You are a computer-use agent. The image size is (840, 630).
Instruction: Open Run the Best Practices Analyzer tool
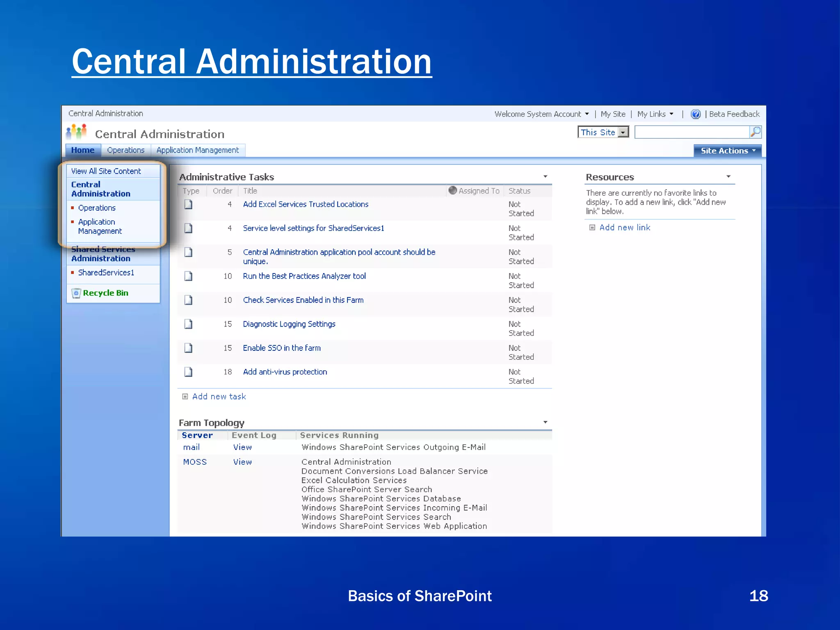tap(304, 276)
